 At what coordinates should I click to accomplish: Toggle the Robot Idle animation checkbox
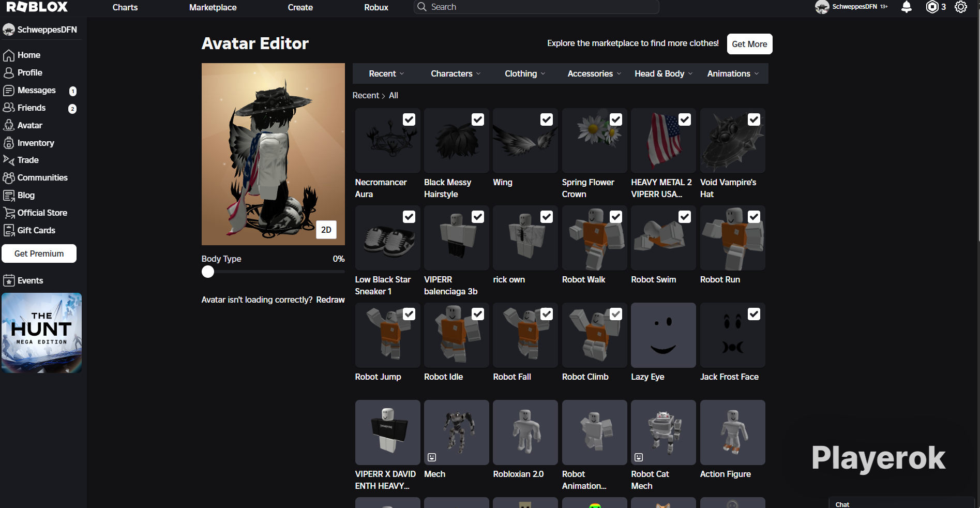478,314
